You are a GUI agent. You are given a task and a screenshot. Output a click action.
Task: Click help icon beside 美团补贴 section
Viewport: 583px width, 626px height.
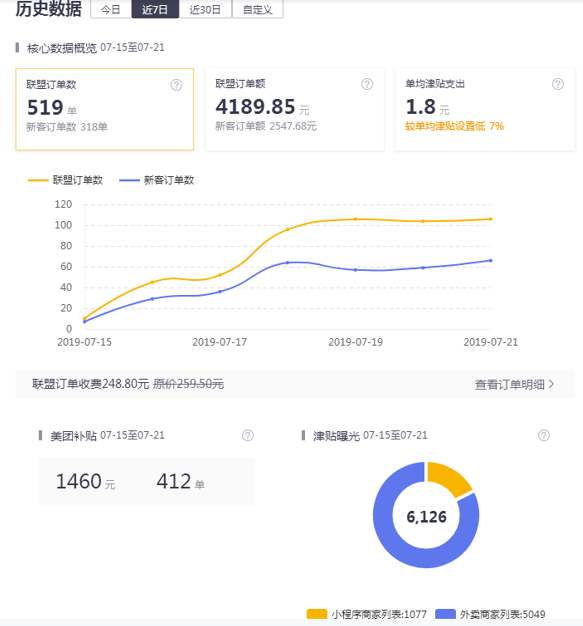pyautogui.click(x=248, y=435)
